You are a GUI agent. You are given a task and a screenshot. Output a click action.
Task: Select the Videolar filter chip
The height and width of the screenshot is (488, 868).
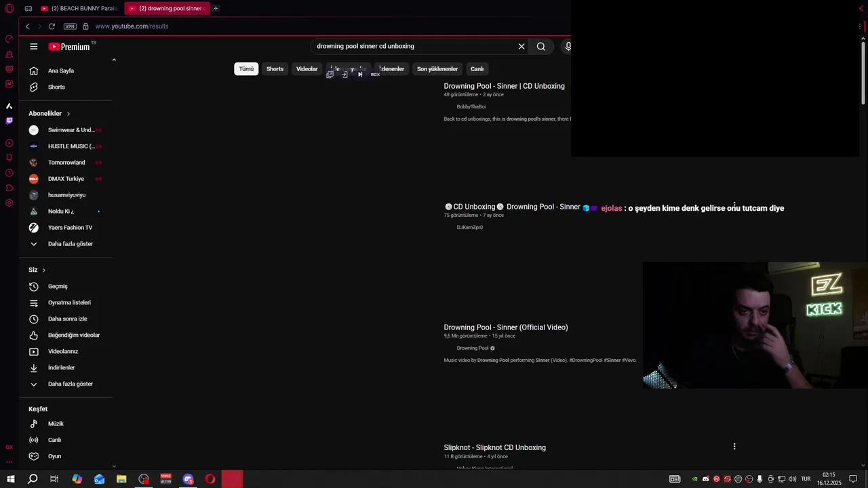tap(307, 69)
